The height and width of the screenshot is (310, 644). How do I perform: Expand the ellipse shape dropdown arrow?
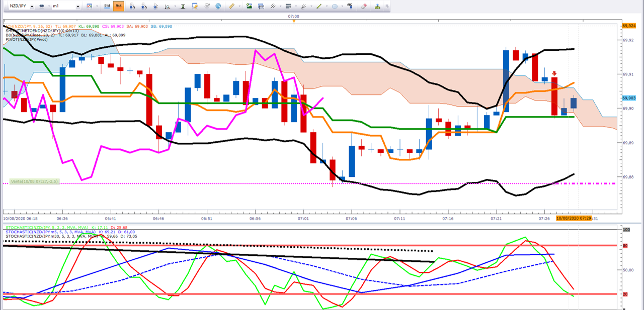[x=343, y=6]
